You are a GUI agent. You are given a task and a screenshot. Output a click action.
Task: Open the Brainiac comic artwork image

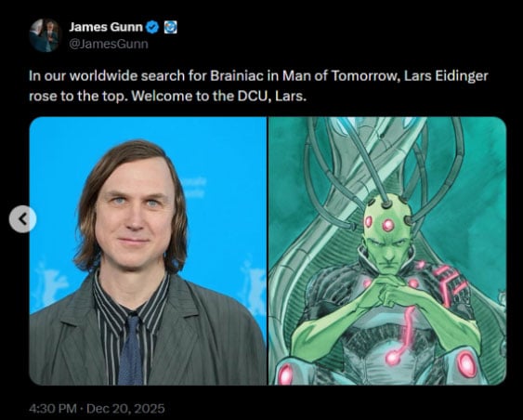coord(387,251)
